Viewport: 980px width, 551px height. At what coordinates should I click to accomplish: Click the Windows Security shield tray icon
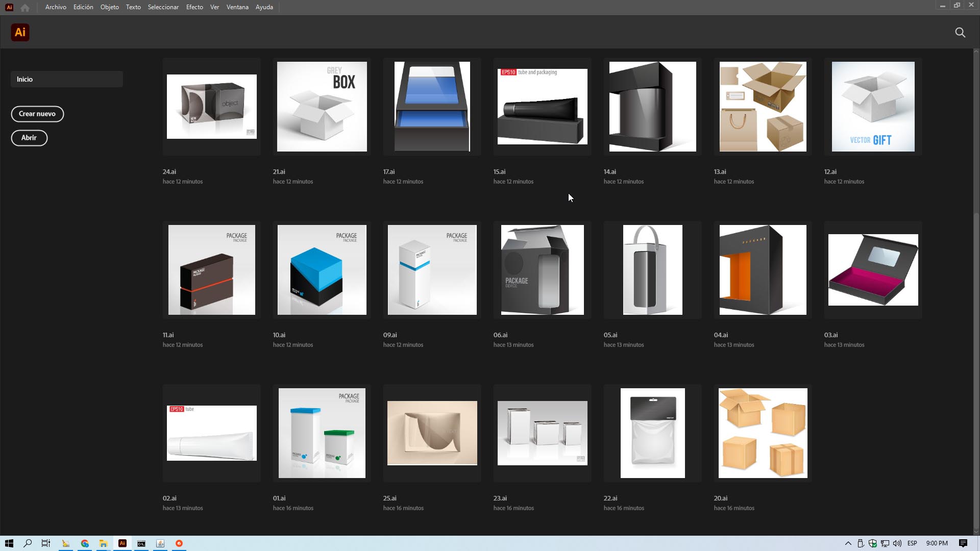tap(872, 543)
